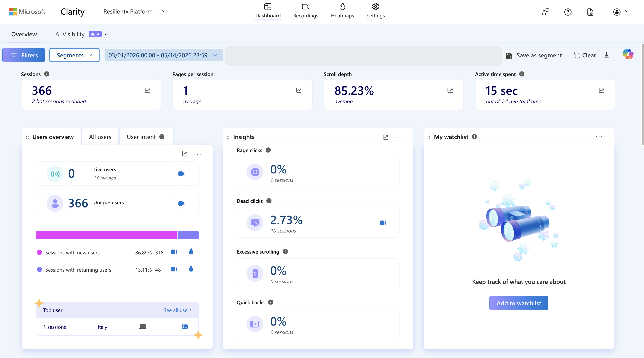Click the Filters button
644x358 pixels.
tap(24, 55)
